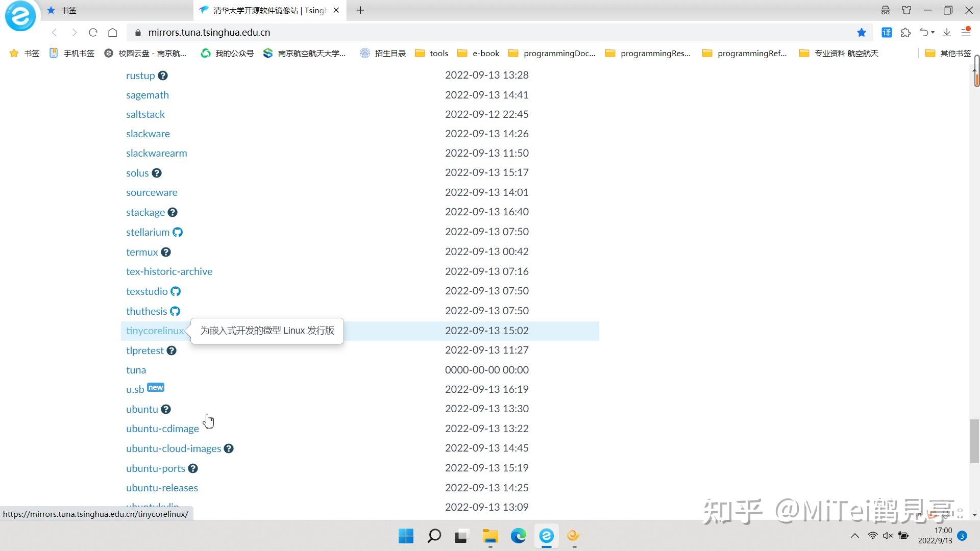Open the sourceware mirror link
Image resolution: width=980 pixels, height=551 pixels.
tap(152, 192)
